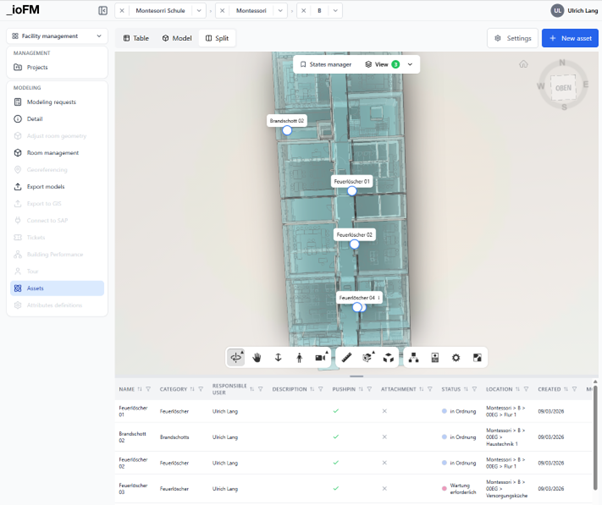Click the Feuerlöscher 02 pushpin marker
Viewport: 602px width, 505px height.
(355, 244)
